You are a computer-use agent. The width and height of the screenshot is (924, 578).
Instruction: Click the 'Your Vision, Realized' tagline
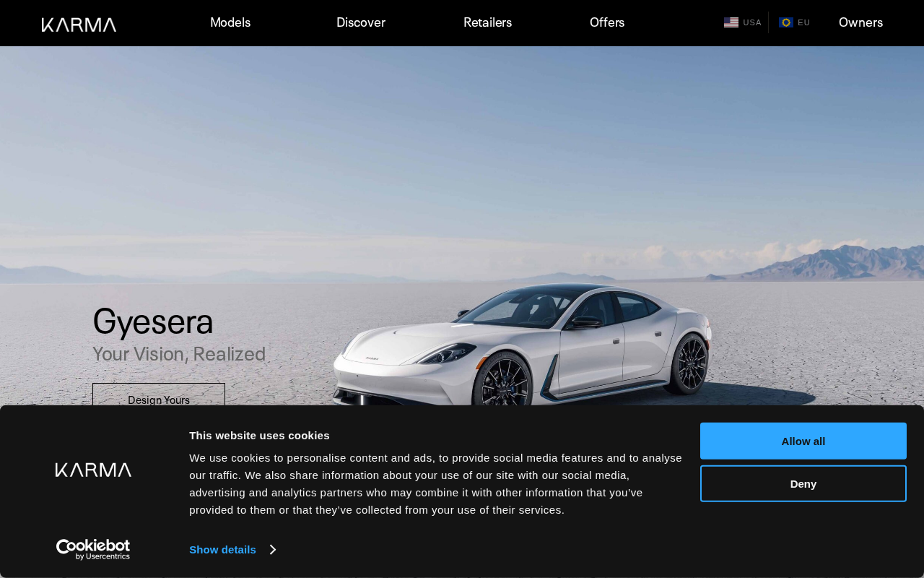[179, 354]
